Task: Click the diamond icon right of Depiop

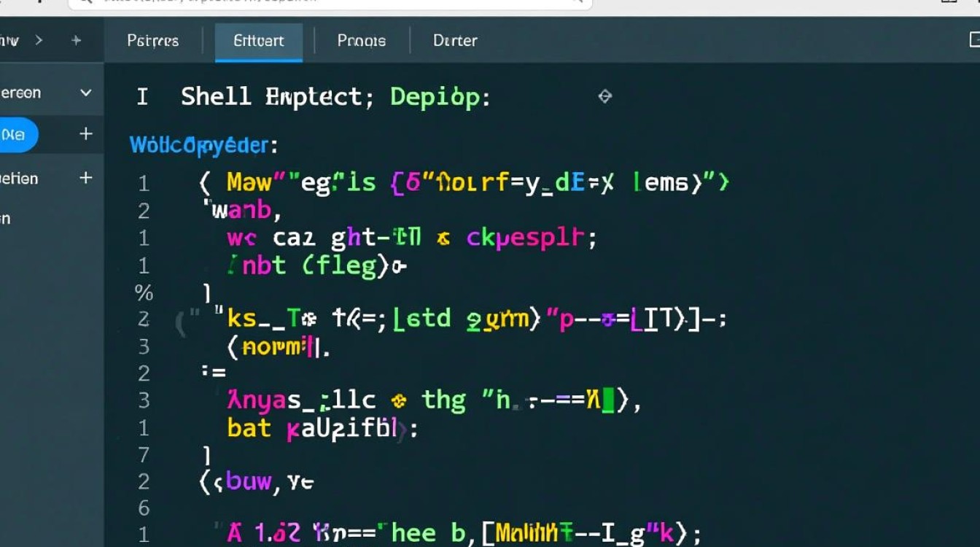Action: (604, 96)
